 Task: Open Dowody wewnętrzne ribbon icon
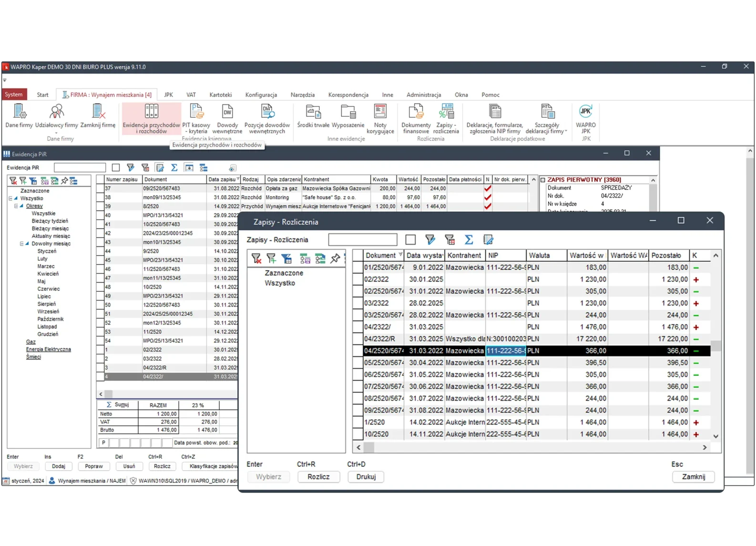[x=227, y=119]
